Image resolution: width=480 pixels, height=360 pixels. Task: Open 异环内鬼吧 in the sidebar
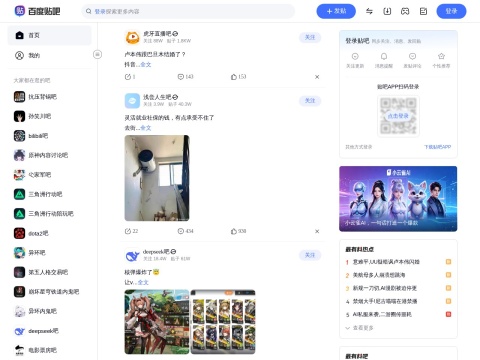tap(35, 311)
